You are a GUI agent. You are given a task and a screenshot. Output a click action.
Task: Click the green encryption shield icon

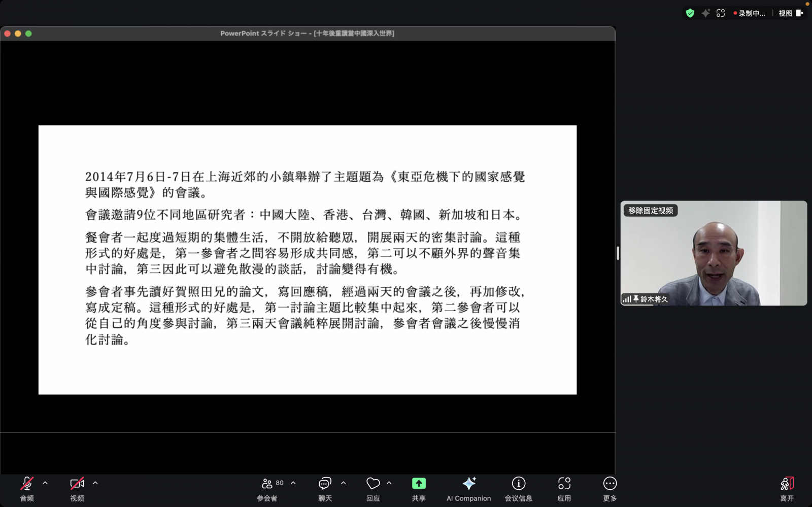690,13
